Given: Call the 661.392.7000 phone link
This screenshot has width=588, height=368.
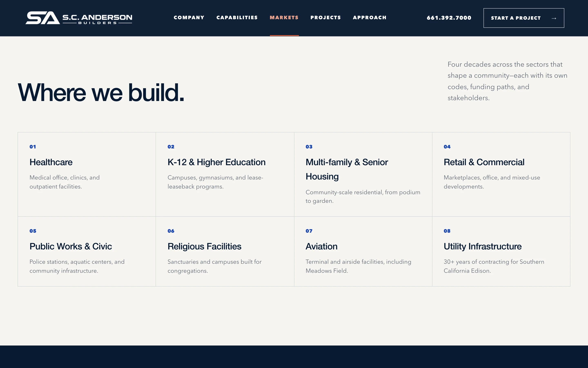Looking at the screenshot, I should 449,18.
